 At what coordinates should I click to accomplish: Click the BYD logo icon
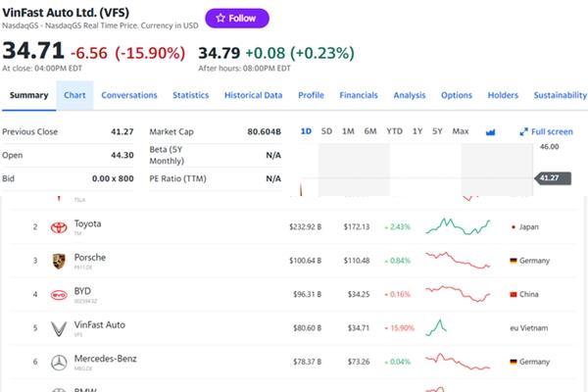click(58, 294)
